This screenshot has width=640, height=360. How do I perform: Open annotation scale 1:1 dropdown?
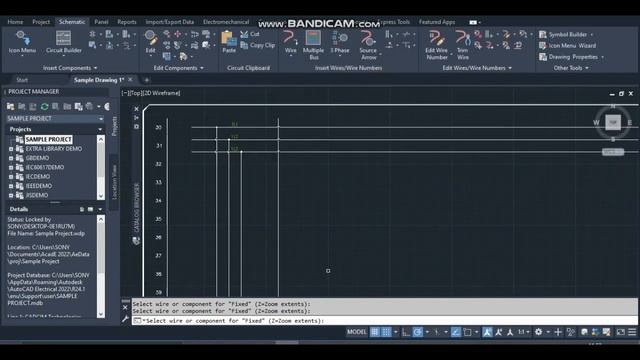click(524, 332)
